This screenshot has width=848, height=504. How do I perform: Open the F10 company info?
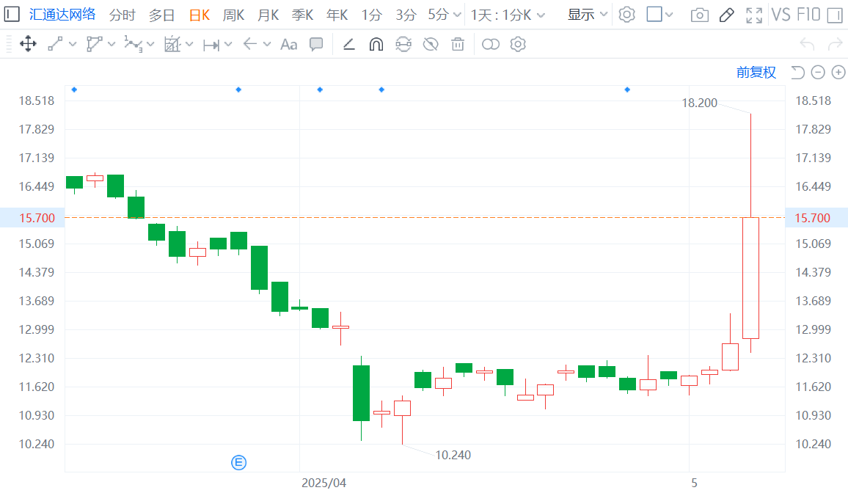[x=808, y=15]
